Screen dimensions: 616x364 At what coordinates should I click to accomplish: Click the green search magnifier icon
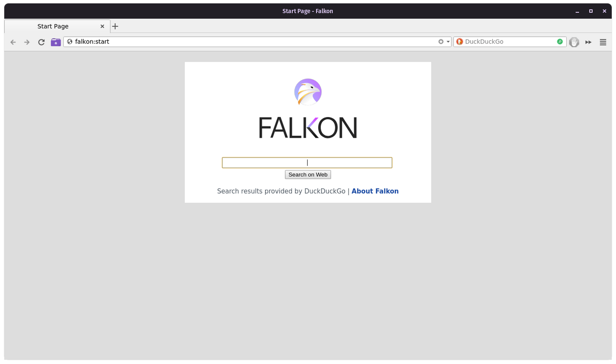(x=560, y=41)
